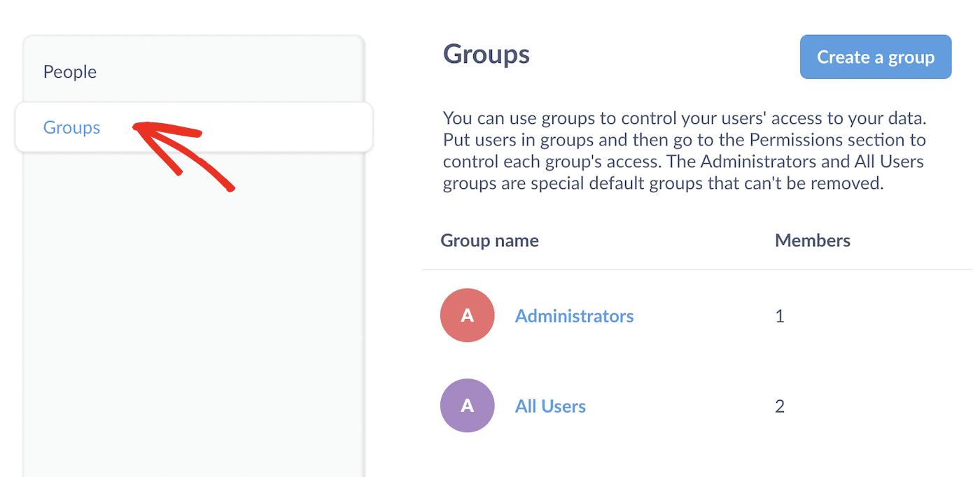Open the Administrators group link
The width and height of the screenshot is (980, 477).
[x=574, y=316]
